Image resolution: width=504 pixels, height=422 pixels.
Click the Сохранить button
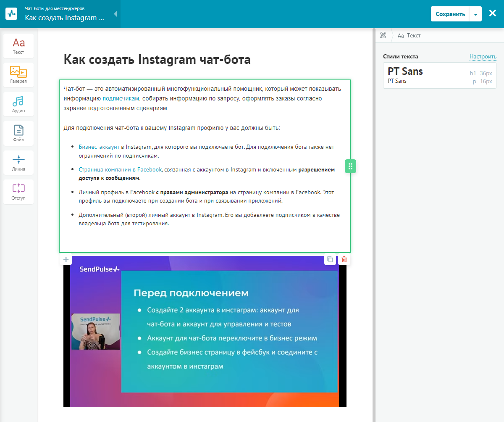pyautogui.click(x=450, y=14)
